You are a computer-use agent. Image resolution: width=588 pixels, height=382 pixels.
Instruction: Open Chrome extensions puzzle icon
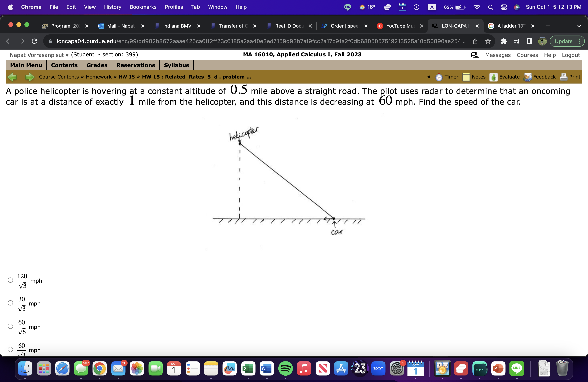pyautogui.click(x=504, y=41)
